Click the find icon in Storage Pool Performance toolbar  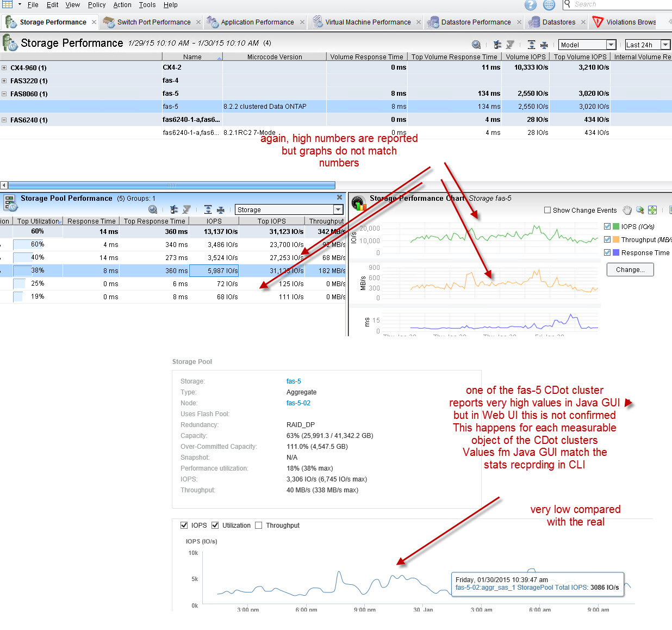tap(153, 209)
